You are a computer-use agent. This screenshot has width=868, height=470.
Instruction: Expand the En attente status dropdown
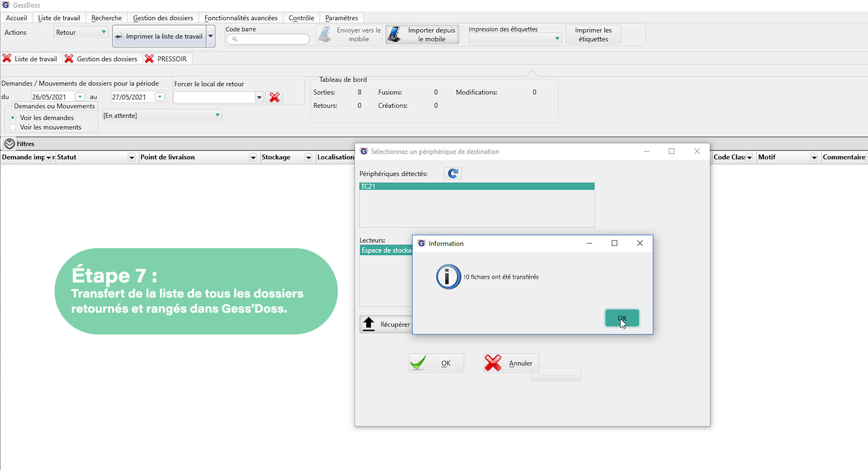point(217,115)
